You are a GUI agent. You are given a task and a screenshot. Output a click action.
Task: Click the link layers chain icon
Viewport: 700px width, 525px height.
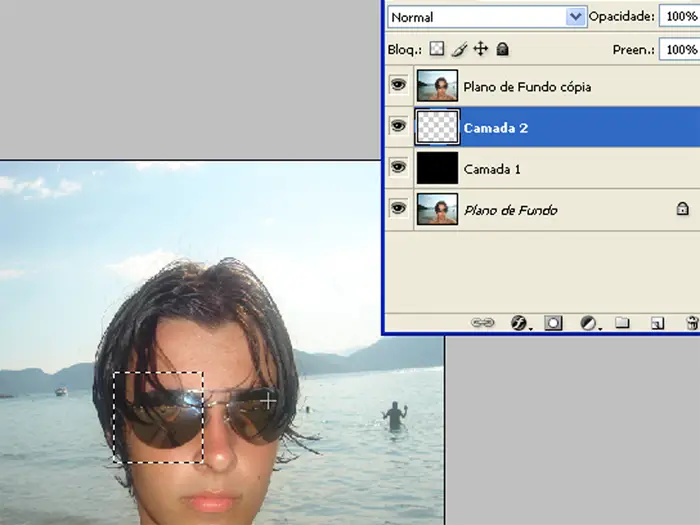(x=482, y=323)
